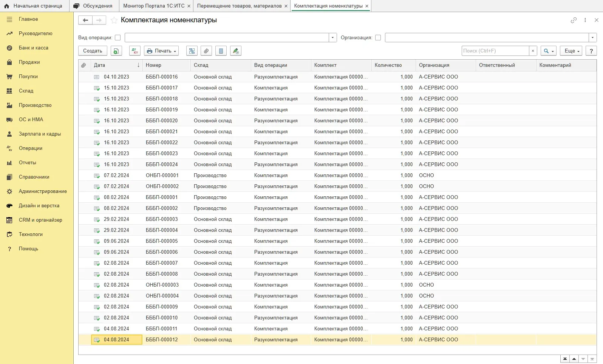Open help with the question mark button
Viewport: 603px width, 364px height.
tap(591, 51)
